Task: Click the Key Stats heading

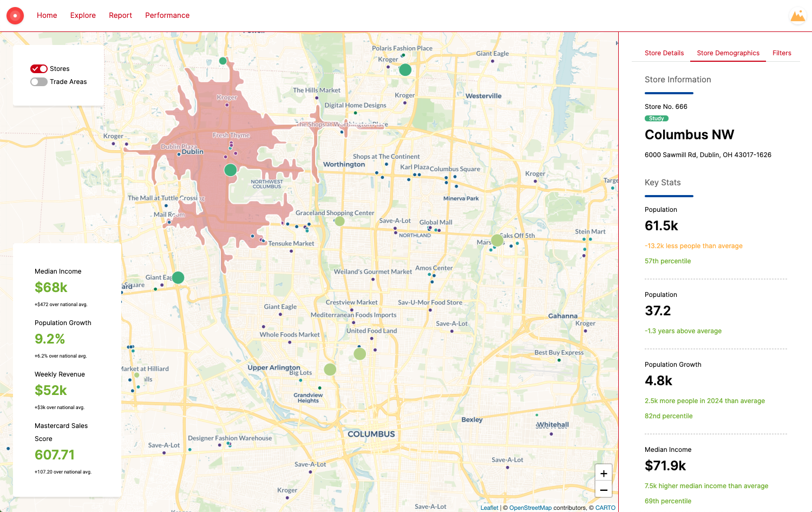Action: (x=663, y=183)
